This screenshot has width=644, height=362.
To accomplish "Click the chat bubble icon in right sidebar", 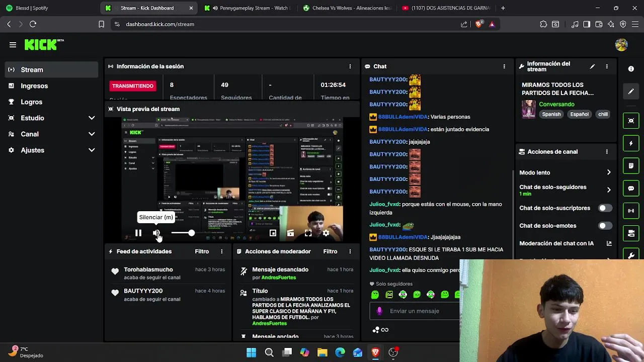I will [631, 189].
